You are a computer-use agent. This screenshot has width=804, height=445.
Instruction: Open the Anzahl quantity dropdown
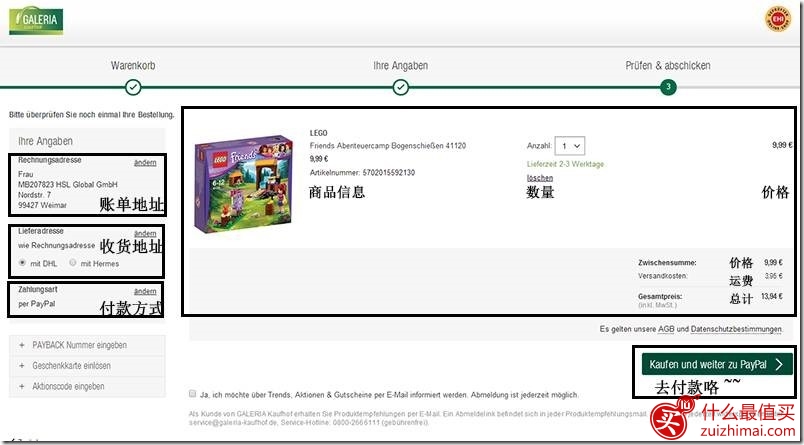569,146
